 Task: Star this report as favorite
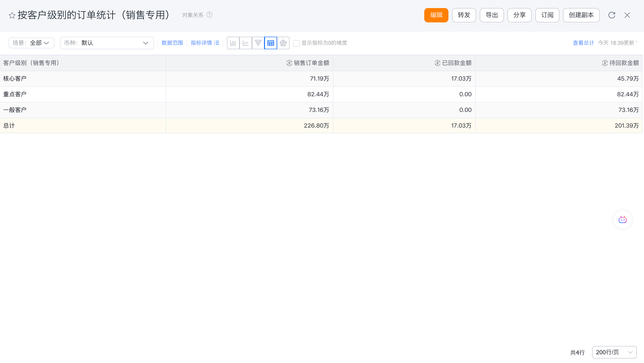pyautogui.click(x=12, y=15)
